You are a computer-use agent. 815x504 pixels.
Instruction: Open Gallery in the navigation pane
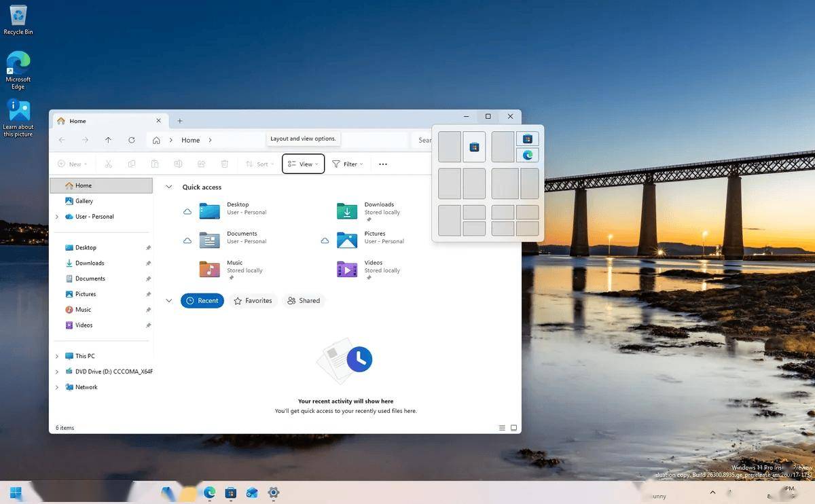pyautogui.click(x=101, y=201)
